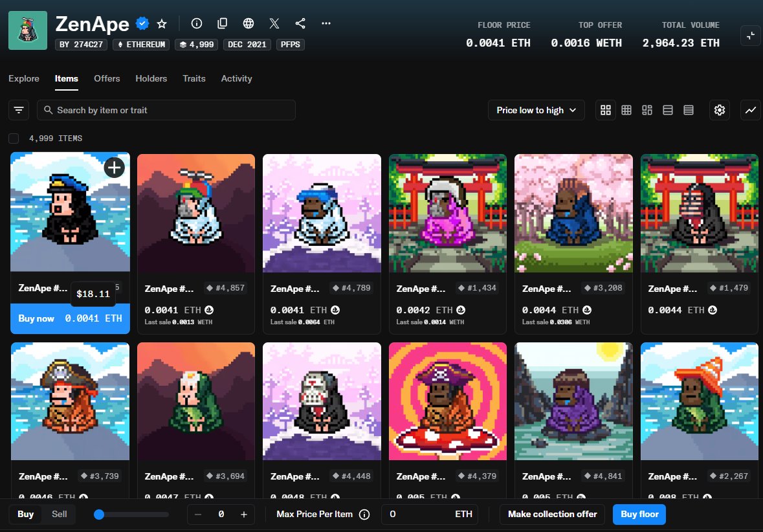This screenshot has width=763, height=532.
Task: Open ZenApe #4,379 mushroom thumbnail
Action: pos(448,401)
